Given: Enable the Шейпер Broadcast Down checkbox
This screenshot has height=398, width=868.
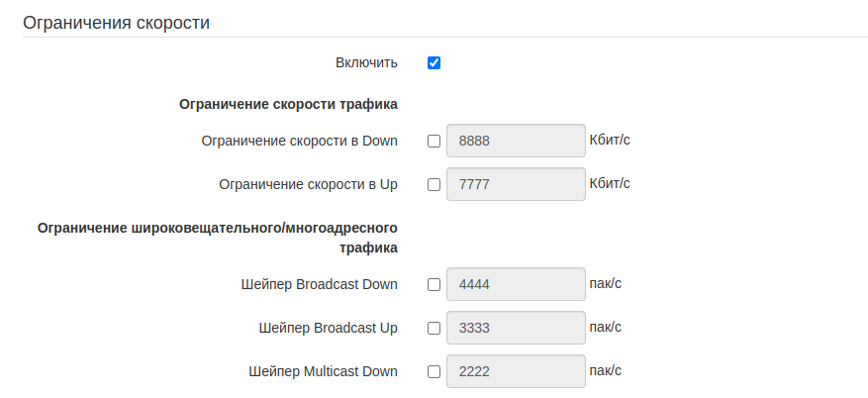Looking at the screenshot, I should [434, 285].
